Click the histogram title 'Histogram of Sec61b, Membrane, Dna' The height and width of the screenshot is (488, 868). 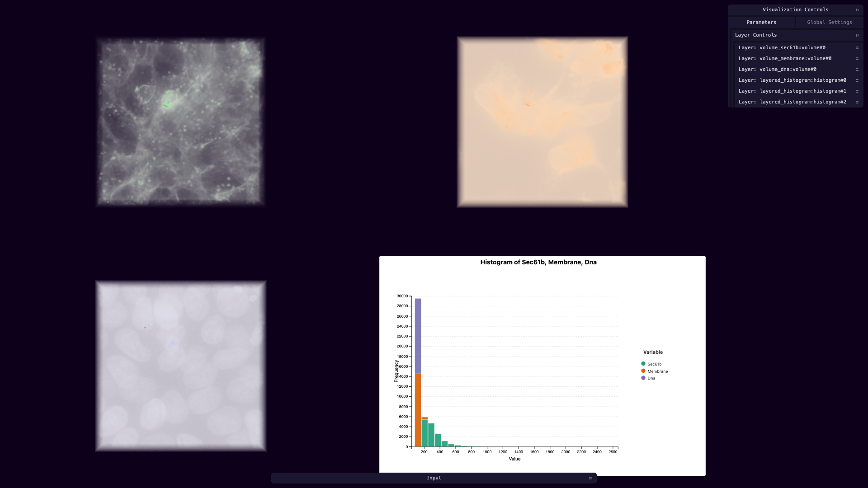click(538, 262)
